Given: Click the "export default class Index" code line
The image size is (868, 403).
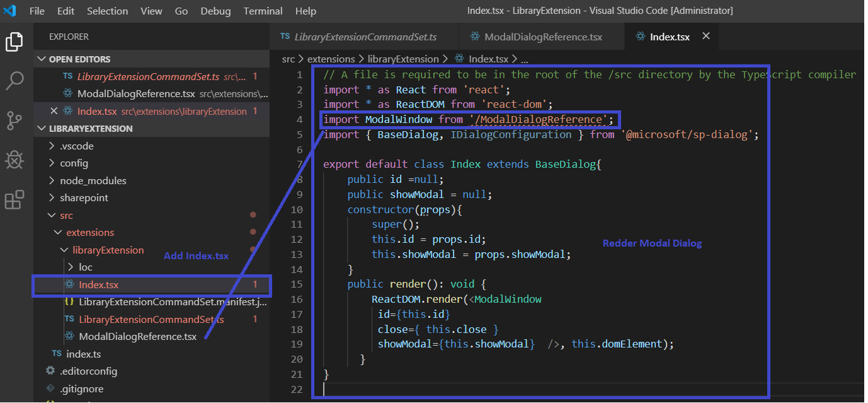Looking at the screenshot, I should point(462,165).
